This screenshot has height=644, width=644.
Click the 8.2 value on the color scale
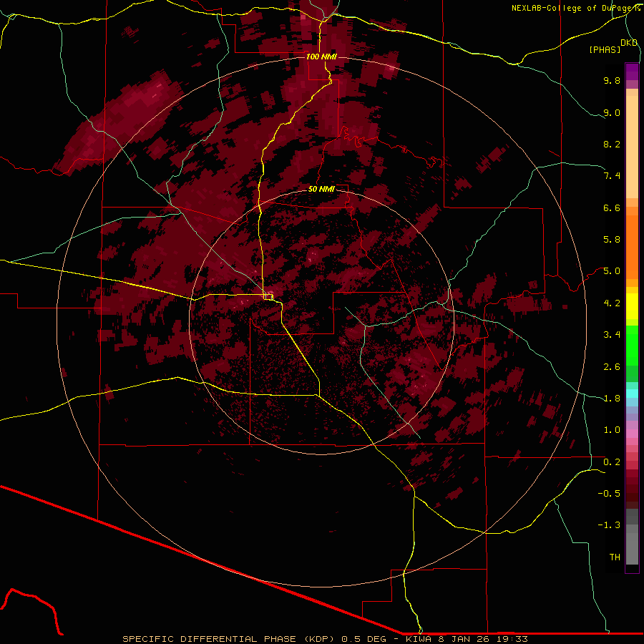pos(612,144)
